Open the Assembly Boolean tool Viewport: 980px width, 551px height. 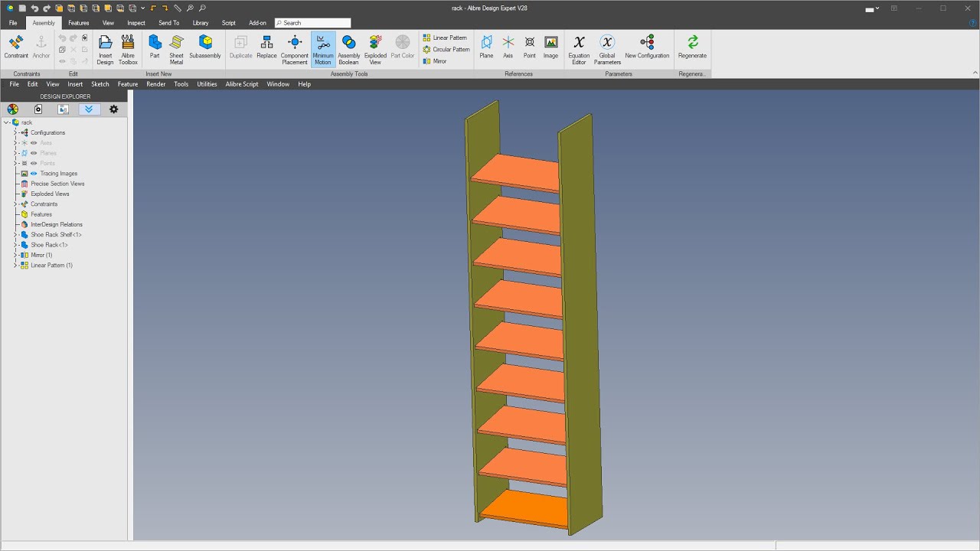coord(348,49)
